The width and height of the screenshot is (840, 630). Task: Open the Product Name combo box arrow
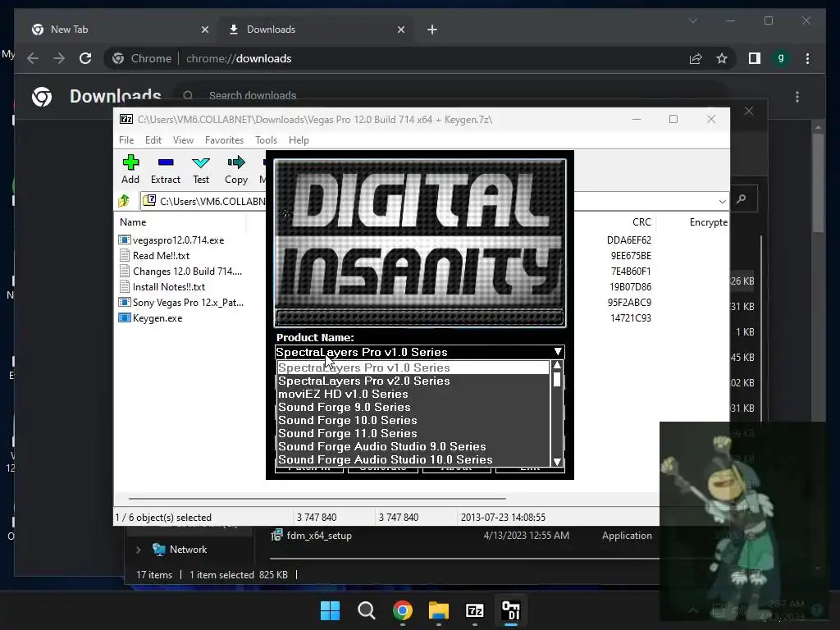[x=558, y=352]
